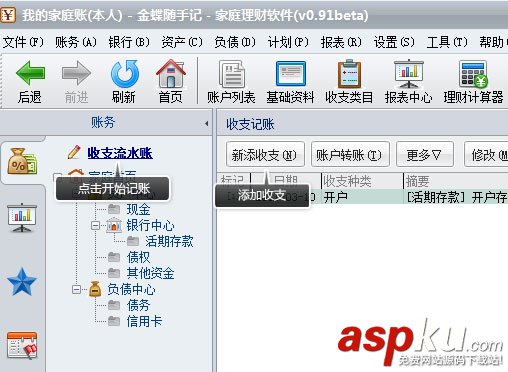Click the folder icon beside 现金
The width and height of the screenshot is (508, 372).
tap(114, 209)
